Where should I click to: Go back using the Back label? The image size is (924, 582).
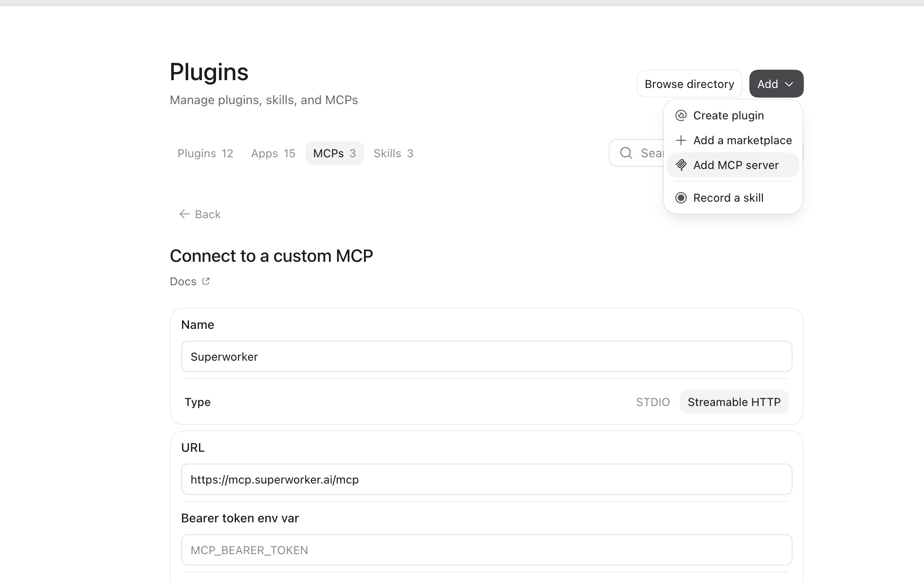[208, 214]
